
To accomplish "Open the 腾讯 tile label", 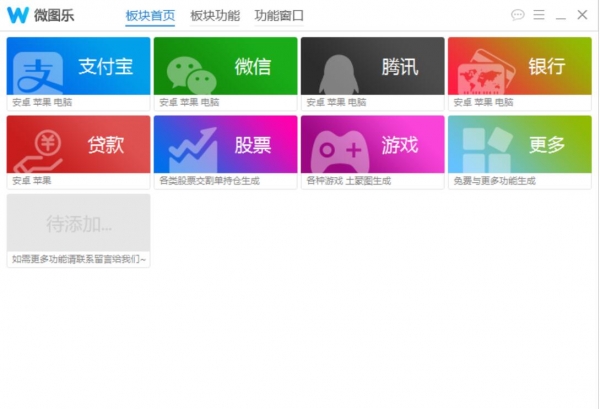I will pyautogui.click(x=400, y=67).
